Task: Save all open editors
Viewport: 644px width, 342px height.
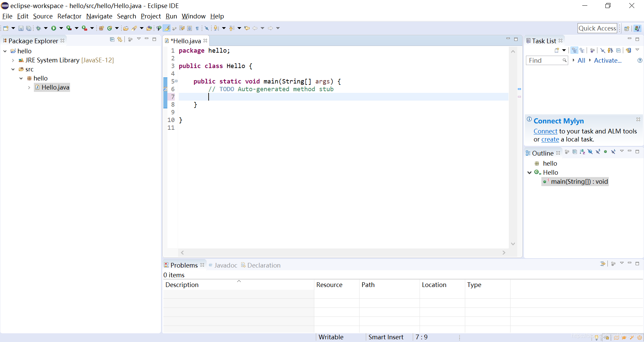Action: pyautogui.click(x=29, y=28)
